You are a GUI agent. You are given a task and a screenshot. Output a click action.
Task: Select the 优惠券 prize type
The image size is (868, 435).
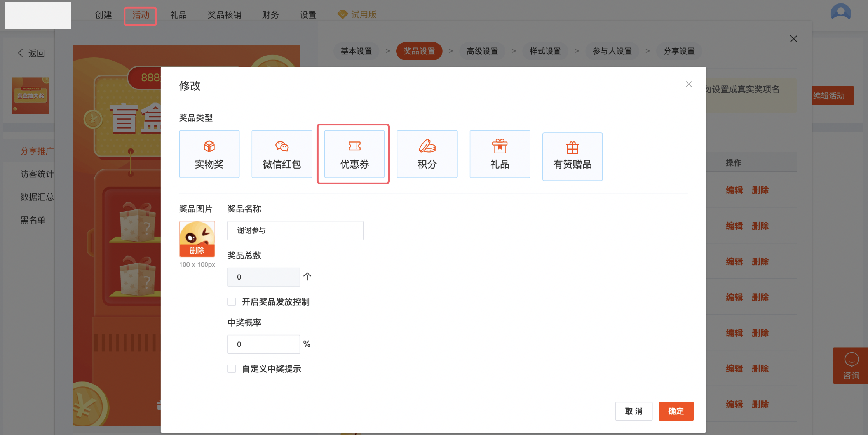[354, 154]
